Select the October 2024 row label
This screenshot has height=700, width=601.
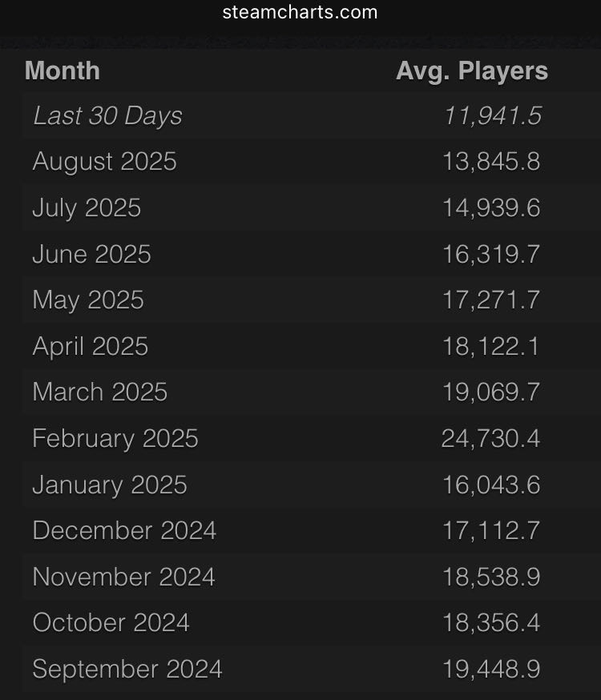pos(111,622)
